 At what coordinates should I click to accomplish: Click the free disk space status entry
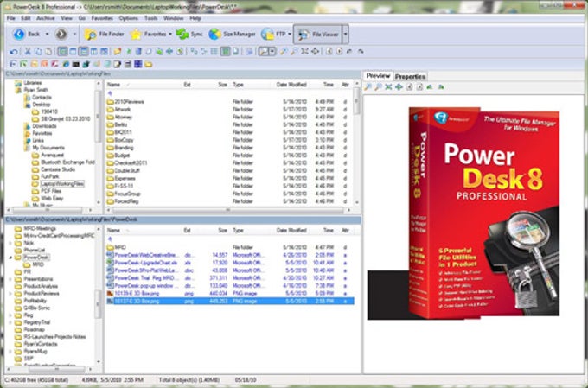[37, 380]
